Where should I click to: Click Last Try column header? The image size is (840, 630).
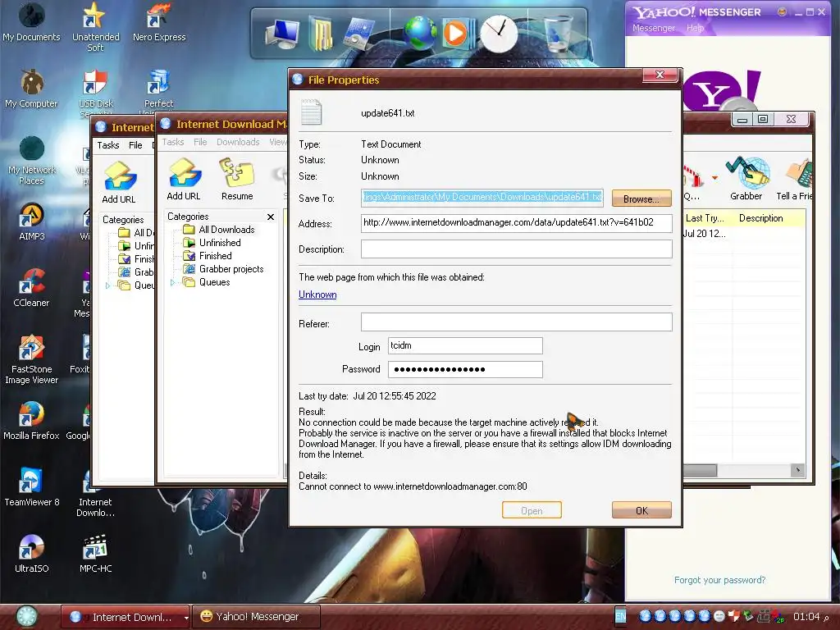[x=705, y=218]
